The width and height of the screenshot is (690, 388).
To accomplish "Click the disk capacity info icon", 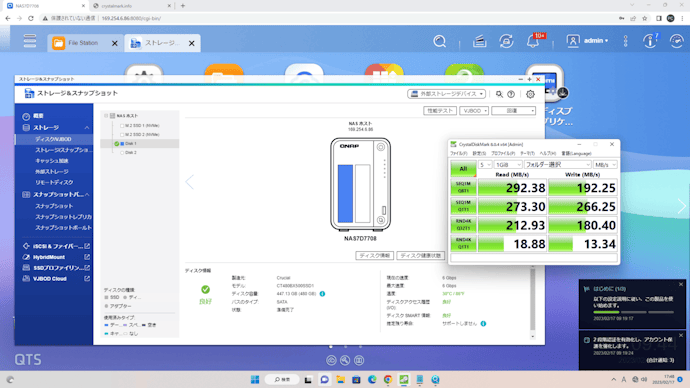I will point(322,294).
